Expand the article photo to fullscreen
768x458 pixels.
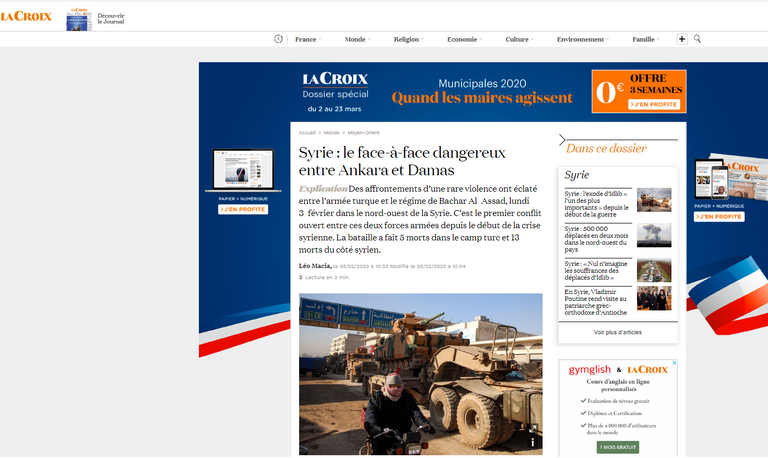click(x=532, y=429)
